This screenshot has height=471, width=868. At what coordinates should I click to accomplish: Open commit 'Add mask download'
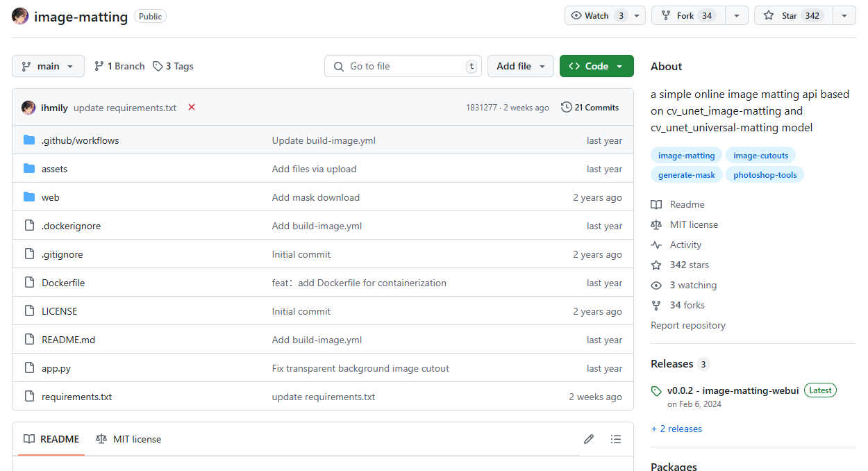point(316,197)
